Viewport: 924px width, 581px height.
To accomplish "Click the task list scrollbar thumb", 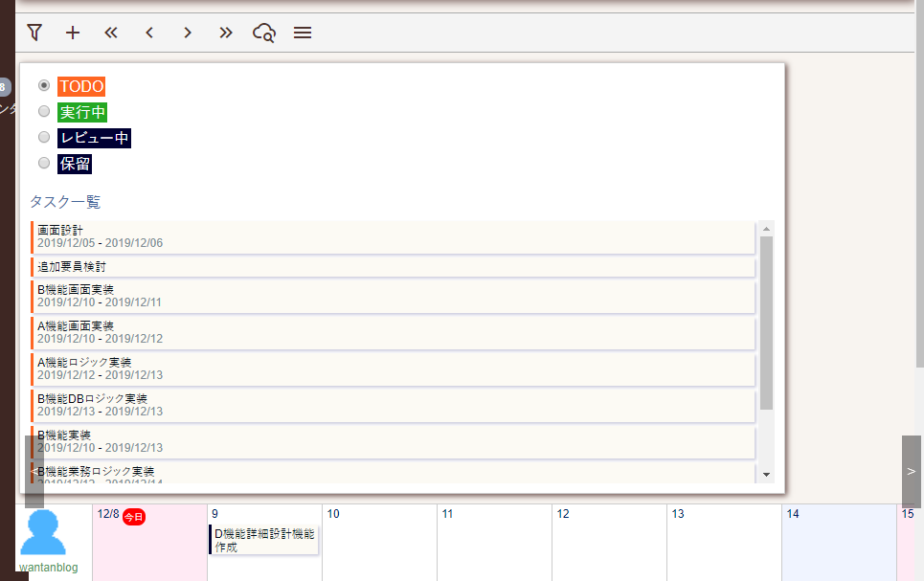I will [x=766, y=323].
